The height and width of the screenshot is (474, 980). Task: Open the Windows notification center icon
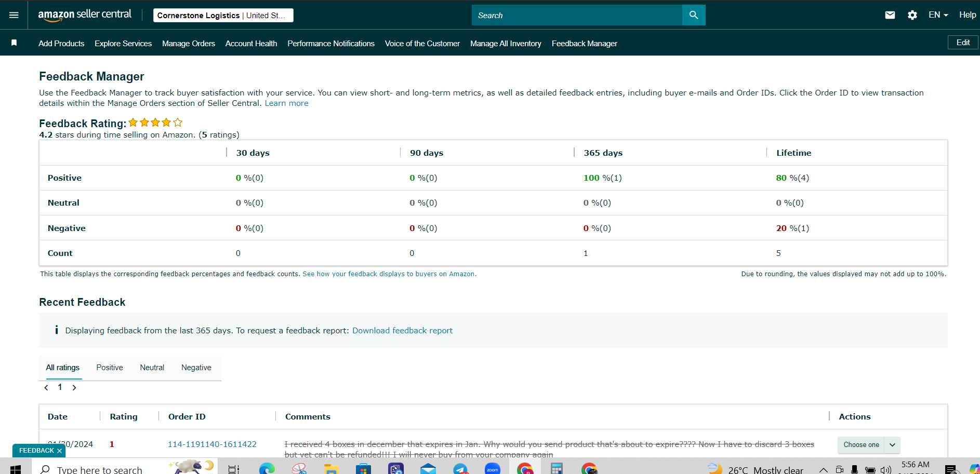tap(951, 470)
